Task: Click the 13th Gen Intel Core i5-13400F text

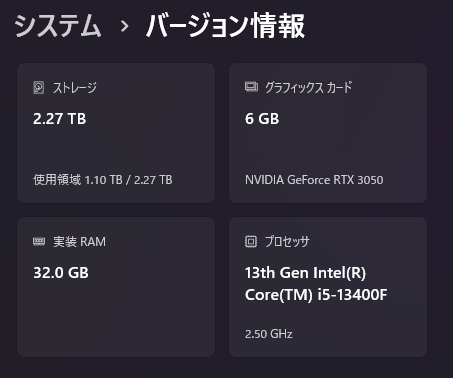Action: pyautogui.click(x=316, y=284)
